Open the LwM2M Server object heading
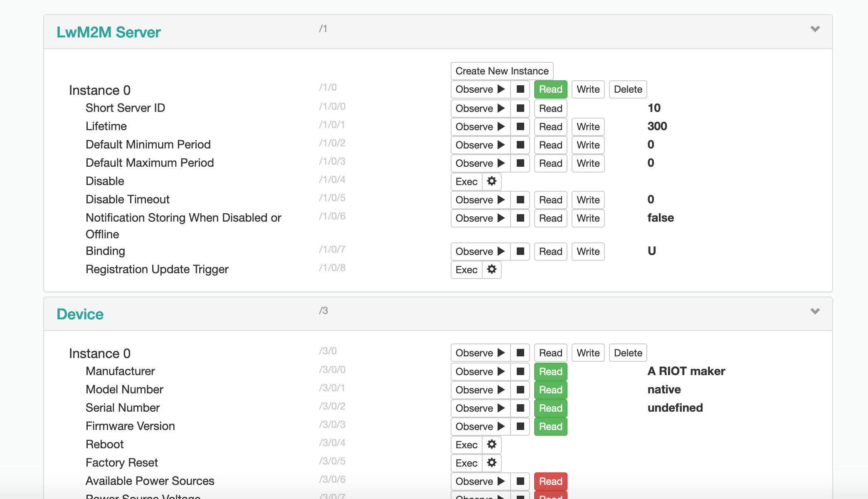The image size is (868, 499). tap(108, 32)
